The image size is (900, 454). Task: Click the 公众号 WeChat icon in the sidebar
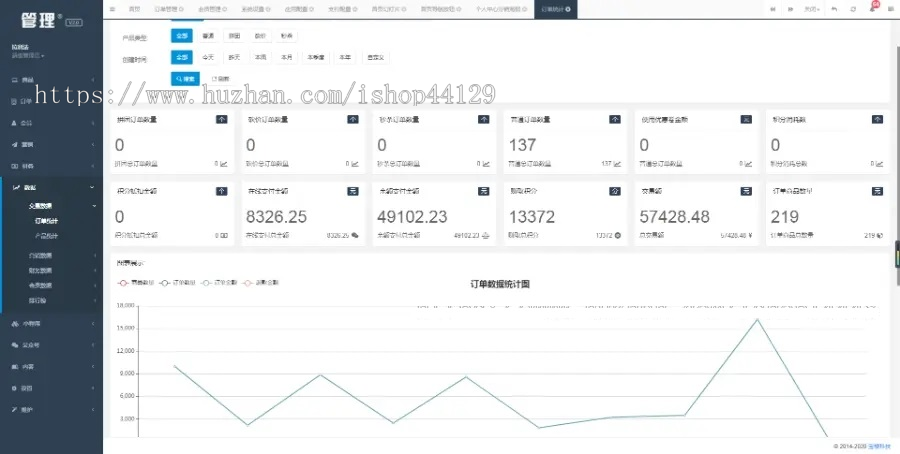(x=15, y=345)
